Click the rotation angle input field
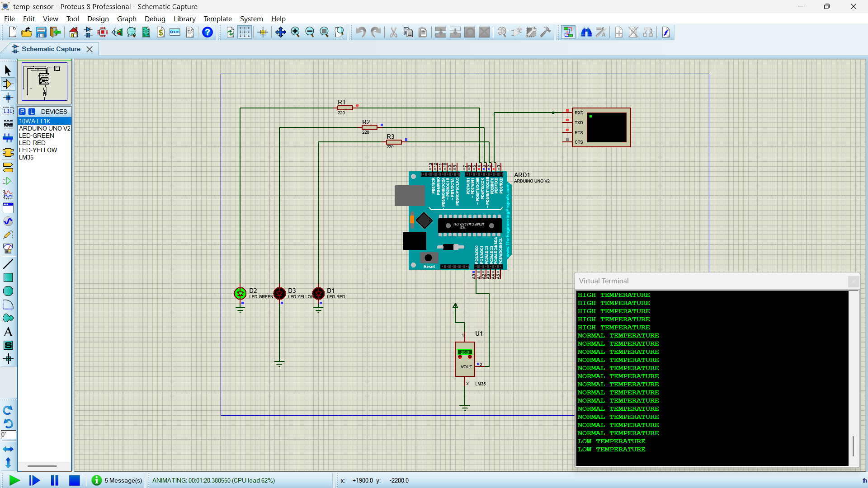The image size is (868, 488). coord(9,435)
